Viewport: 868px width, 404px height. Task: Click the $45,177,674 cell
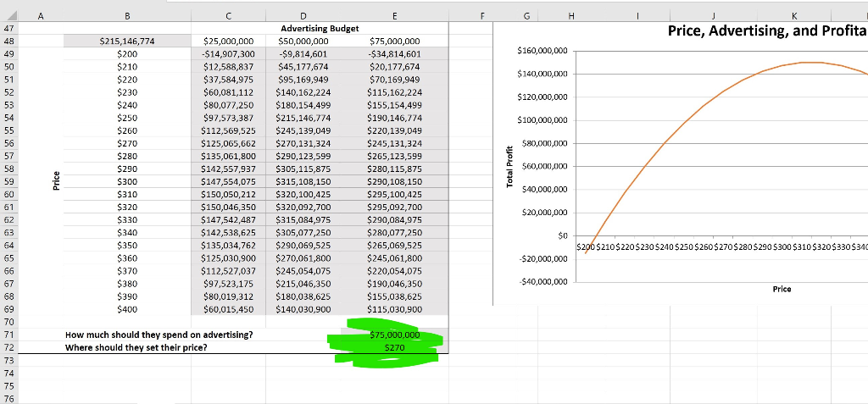tap(303, 67)
